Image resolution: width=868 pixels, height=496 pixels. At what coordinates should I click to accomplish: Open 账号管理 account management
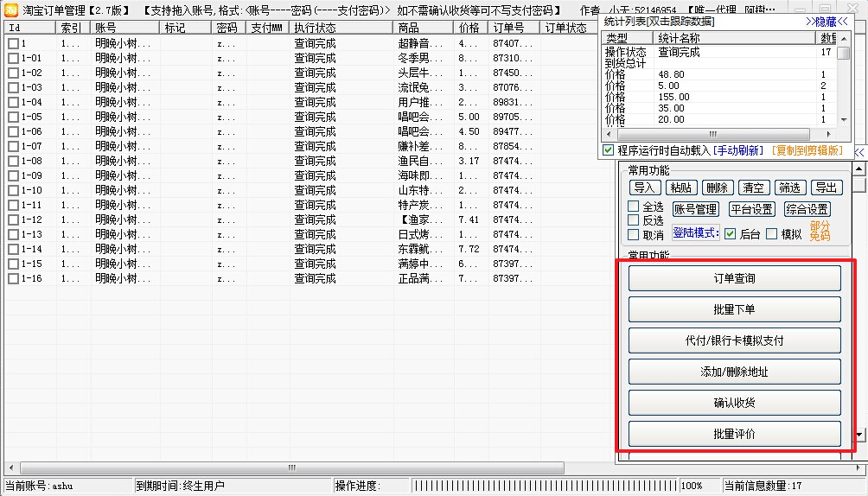click(696, 209)
